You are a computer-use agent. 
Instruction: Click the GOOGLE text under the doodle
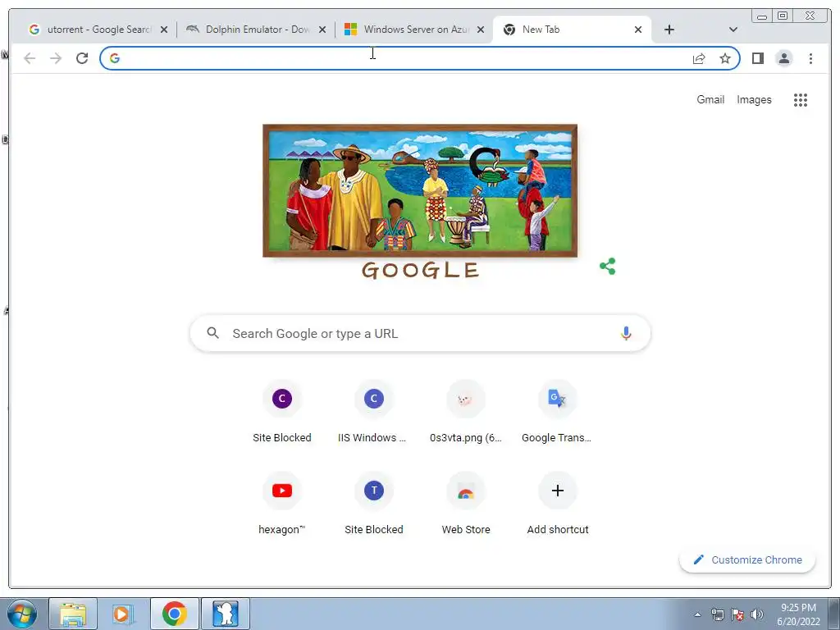(x=420, y=270)
